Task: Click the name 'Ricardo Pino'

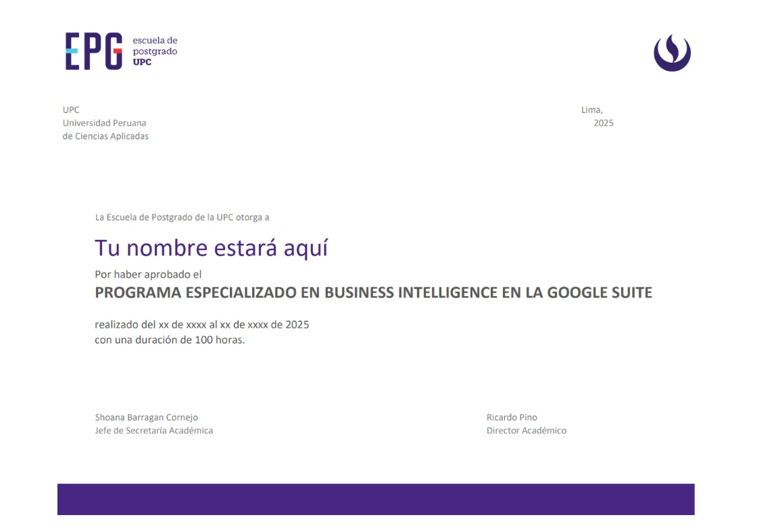Action: pos(512,417)
